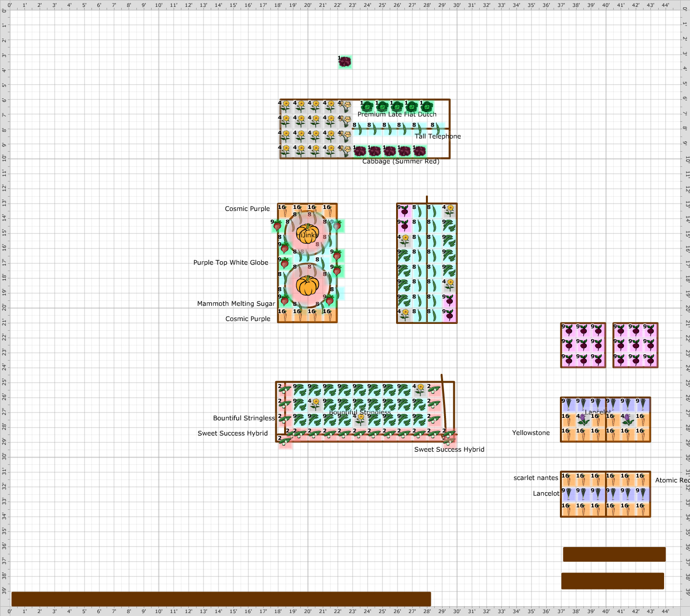Select cucumber hanging below bean bed's left corner
Viewport: 690px width, 616px height.
[x=285, y=441]
